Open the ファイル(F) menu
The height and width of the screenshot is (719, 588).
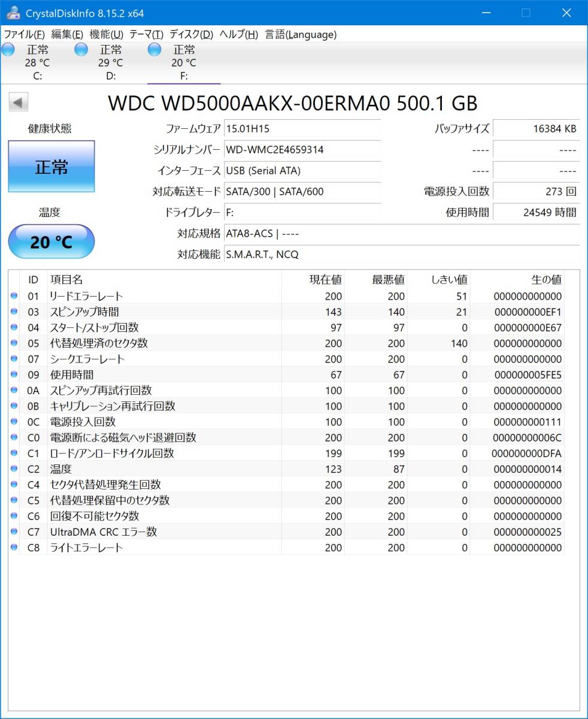coord(25,35)
